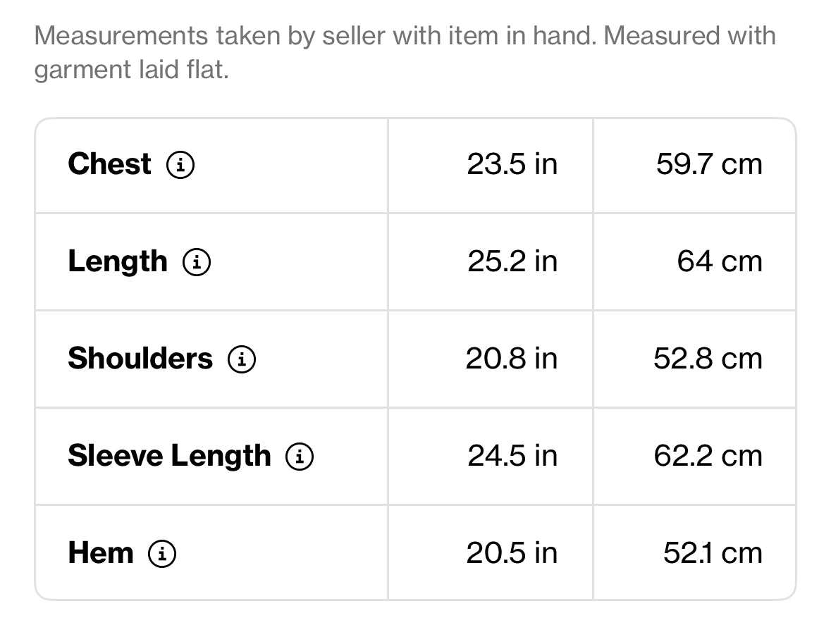Select the 59.7 cm chest value
The image size is (831, 644).
tap(709, 164)
